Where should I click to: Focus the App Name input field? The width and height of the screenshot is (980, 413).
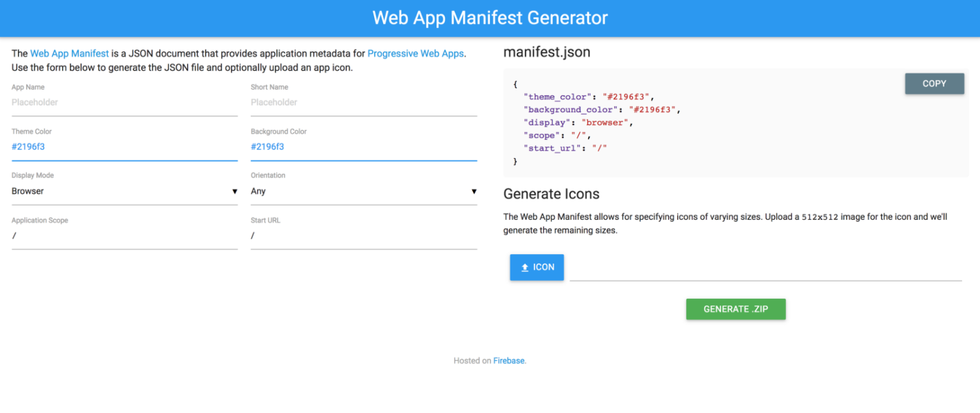tap(124, 103)
